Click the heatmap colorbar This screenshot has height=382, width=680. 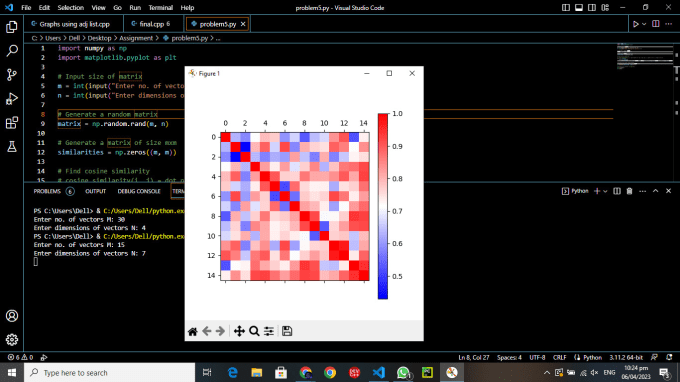coord(382,206)
